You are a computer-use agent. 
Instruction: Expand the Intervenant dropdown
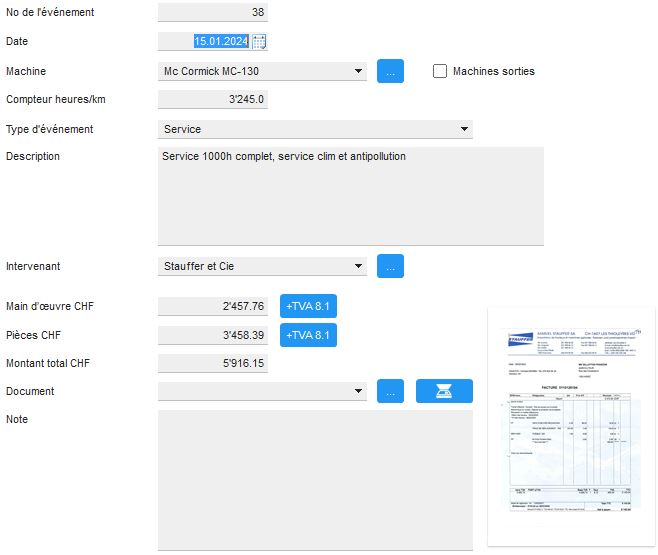[x=359, y=267]
